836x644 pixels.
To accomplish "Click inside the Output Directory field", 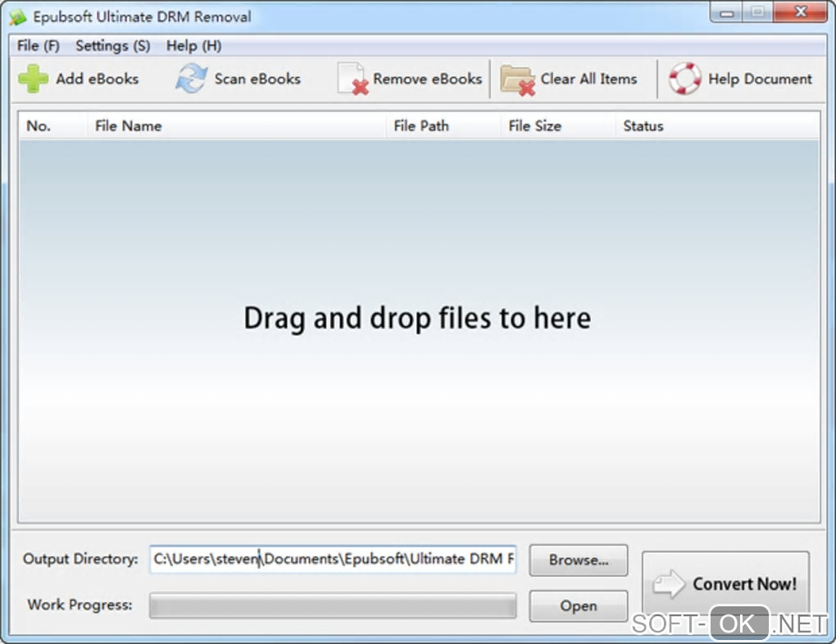I will coord(334,559).
